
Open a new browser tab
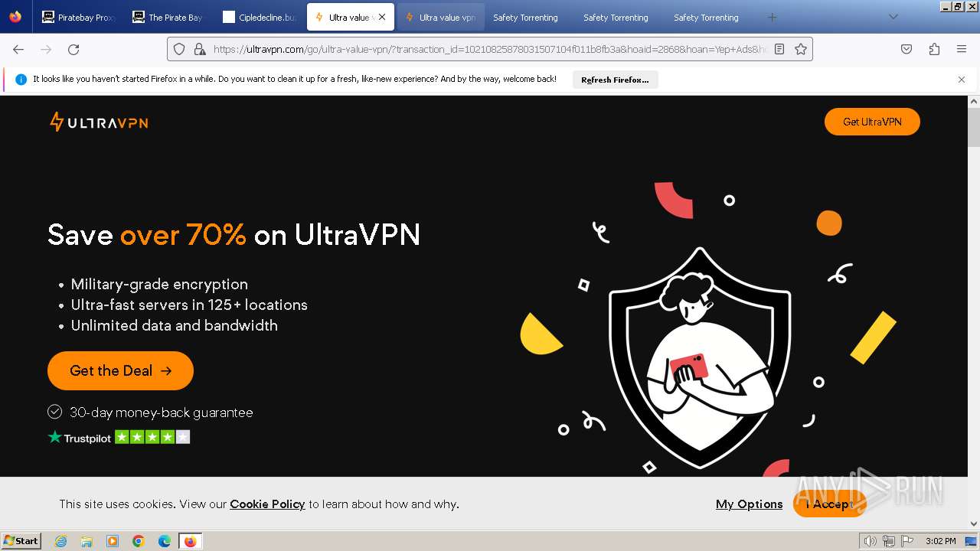(x=772, y=17)
